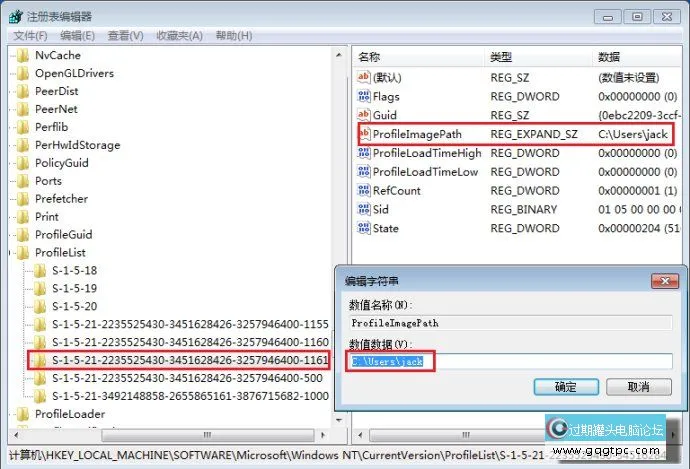
Task: Click the 0x00000204 State data cell
Action: pos(638,228)
